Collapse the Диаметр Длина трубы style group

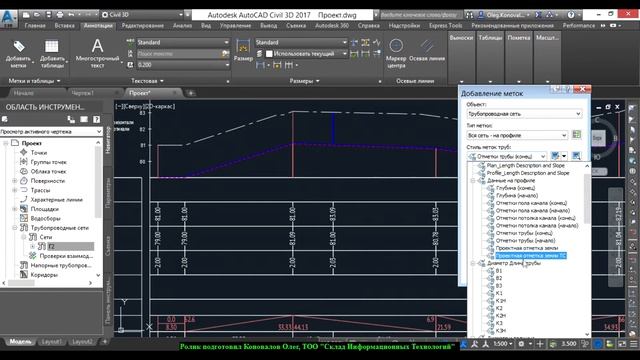pos(473,263)
